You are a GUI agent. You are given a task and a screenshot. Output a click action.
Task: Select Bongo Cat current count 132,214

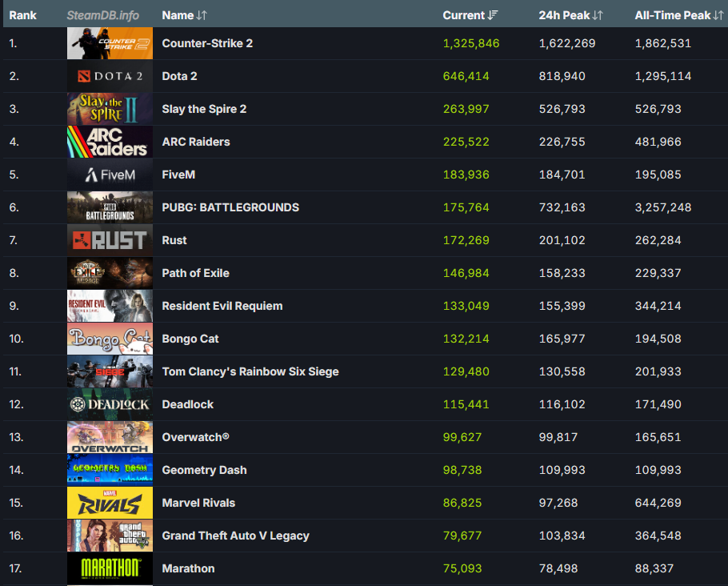[466, 339]
